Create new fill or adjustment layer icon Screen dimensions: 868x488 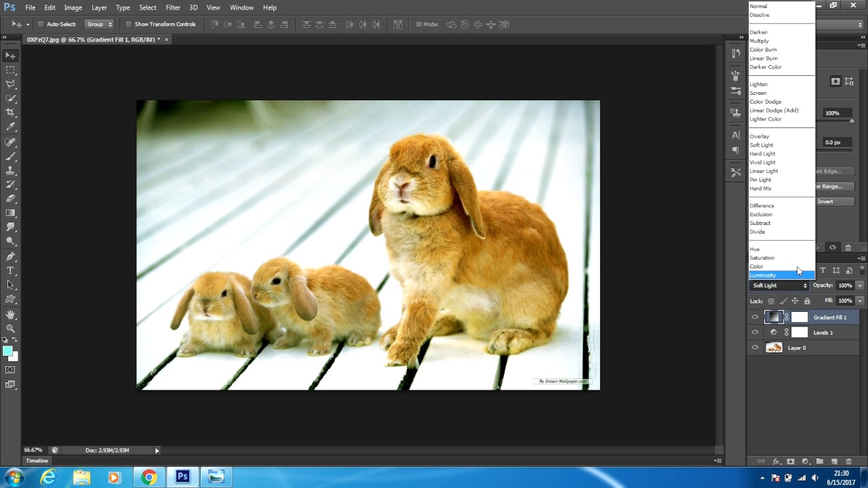click(805, 462)
